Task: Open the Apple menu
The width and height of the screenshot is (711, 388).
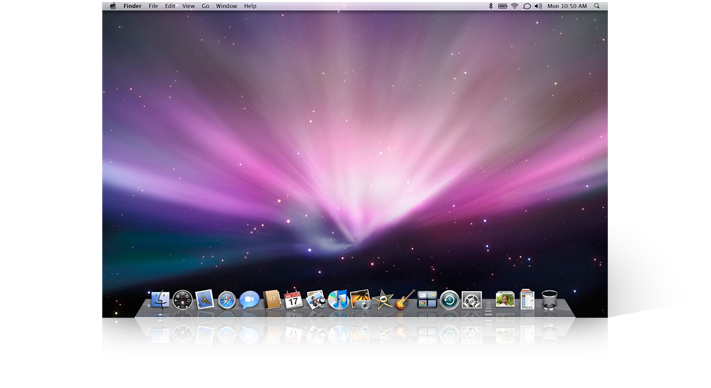Action: tap(113, 6)
